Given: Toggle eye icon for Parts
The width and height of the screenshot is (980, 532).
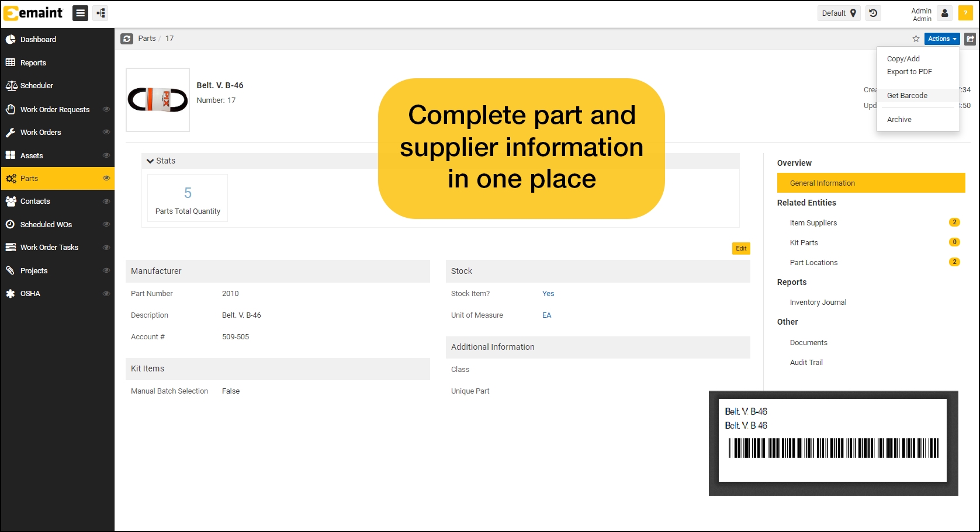Looking at the screenshot, I should click(x=106, y=178).
